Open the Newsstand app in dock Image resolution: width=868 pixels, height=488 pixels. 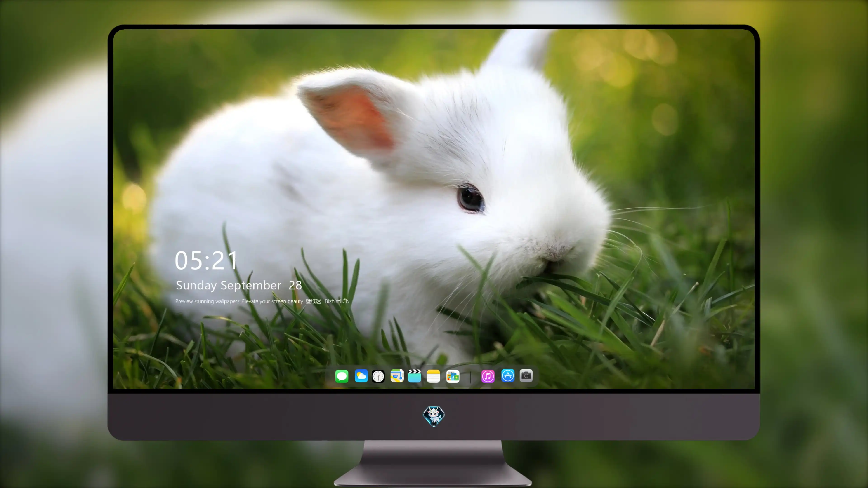pos(453,376)
